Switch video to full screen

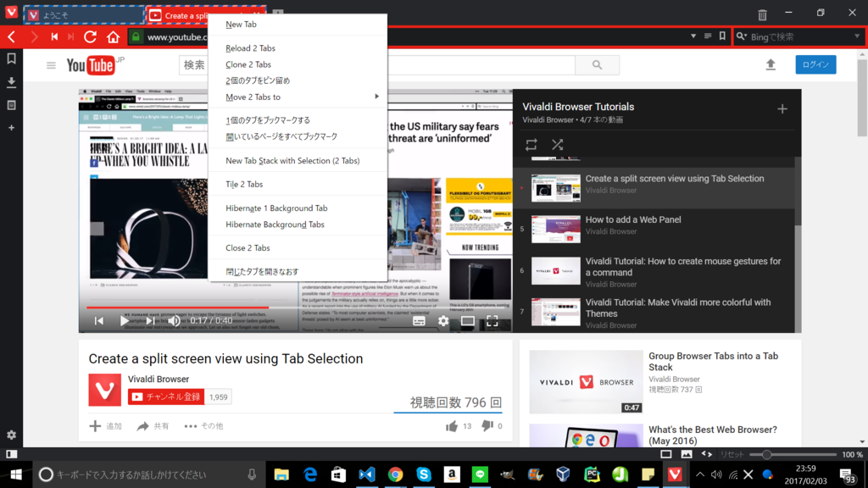(x=492, y=321)
